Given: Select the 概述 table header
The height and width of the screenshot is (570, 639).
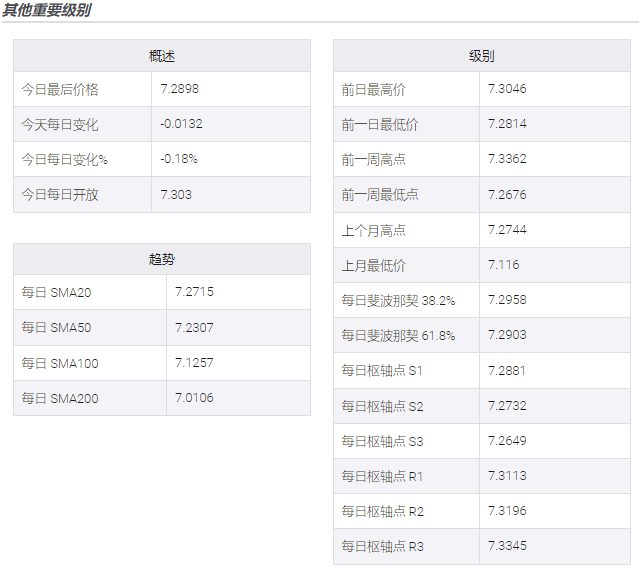Looking at the screenshot, I should click(x=162, y=56).
